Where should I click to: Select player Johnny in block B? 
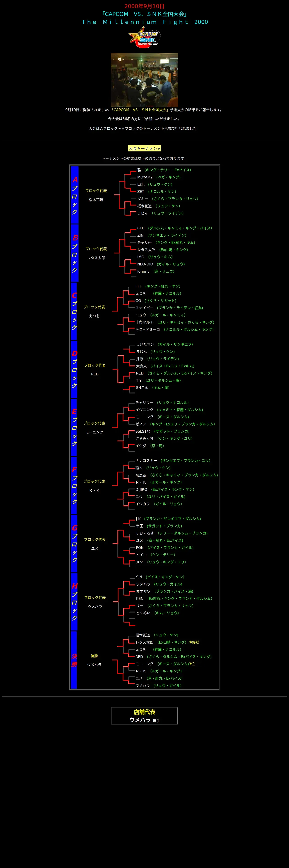click(143, 271)
